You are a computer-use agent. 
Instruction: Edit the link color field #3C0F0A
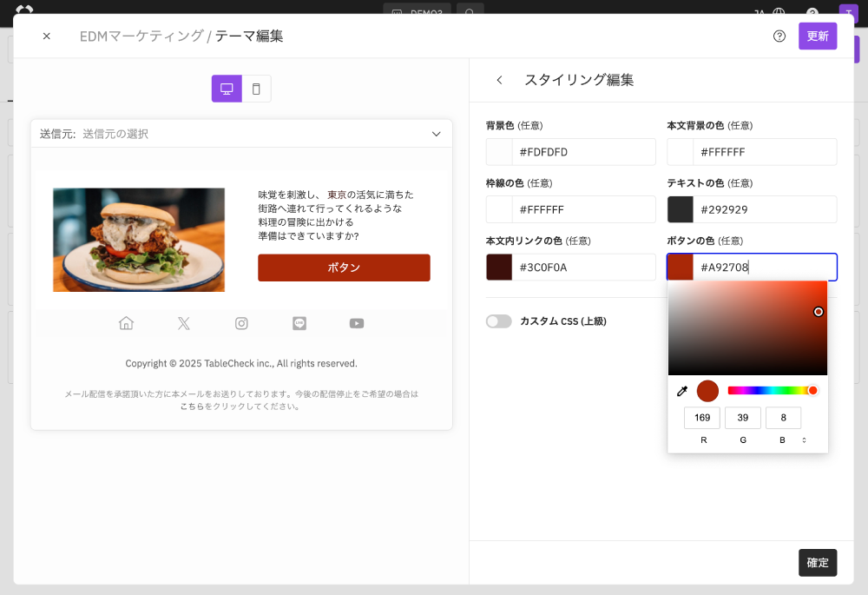pos(583,267)
